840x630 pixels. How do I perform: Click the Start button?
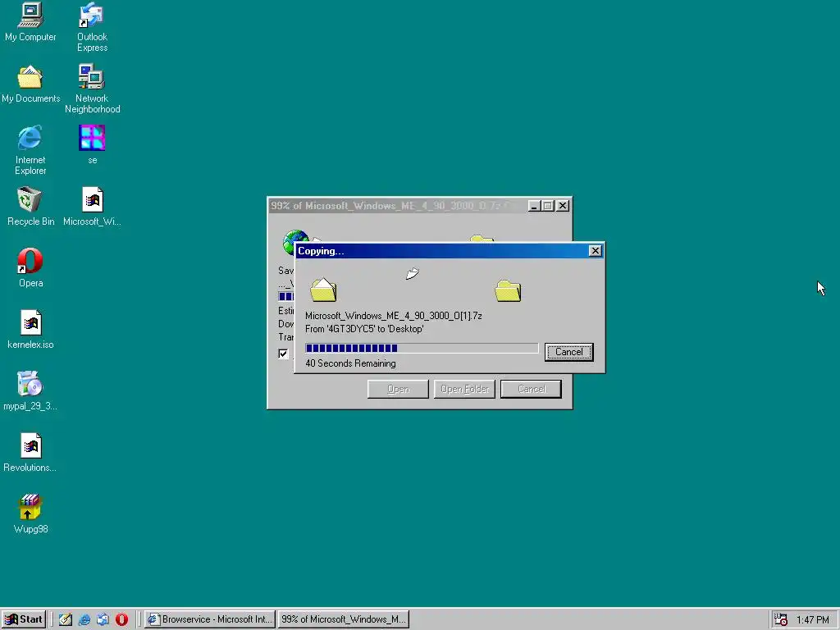click(x=24, y=619)
